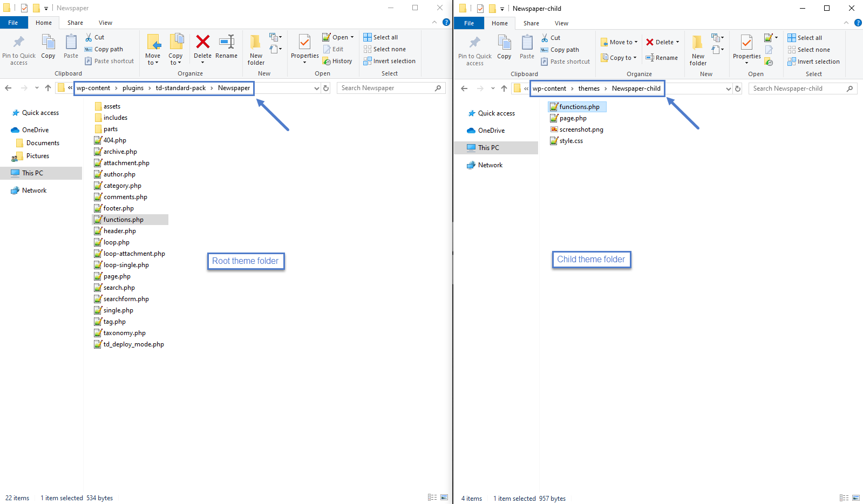Image resolution: width=863 pixels, height=504 pixels.
Task: Switch to details view in Newspaper-child window
Action: tap(844, 498)
